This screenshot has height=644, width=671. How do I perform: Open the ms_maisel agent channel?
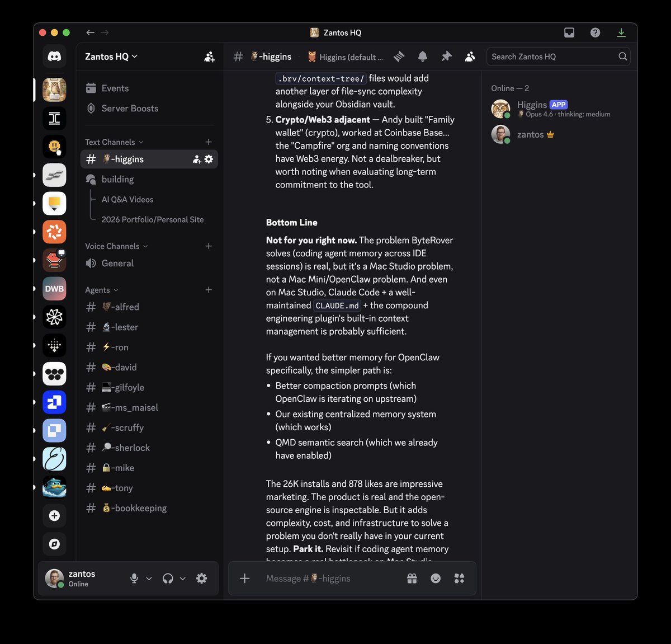point(149,408)
